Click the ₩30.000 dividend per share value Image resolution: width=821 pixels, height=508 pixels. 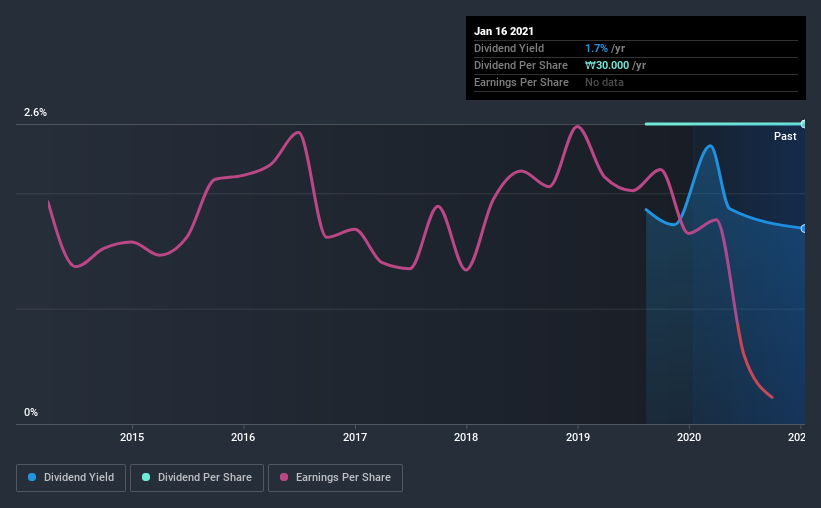pos(607,65)
